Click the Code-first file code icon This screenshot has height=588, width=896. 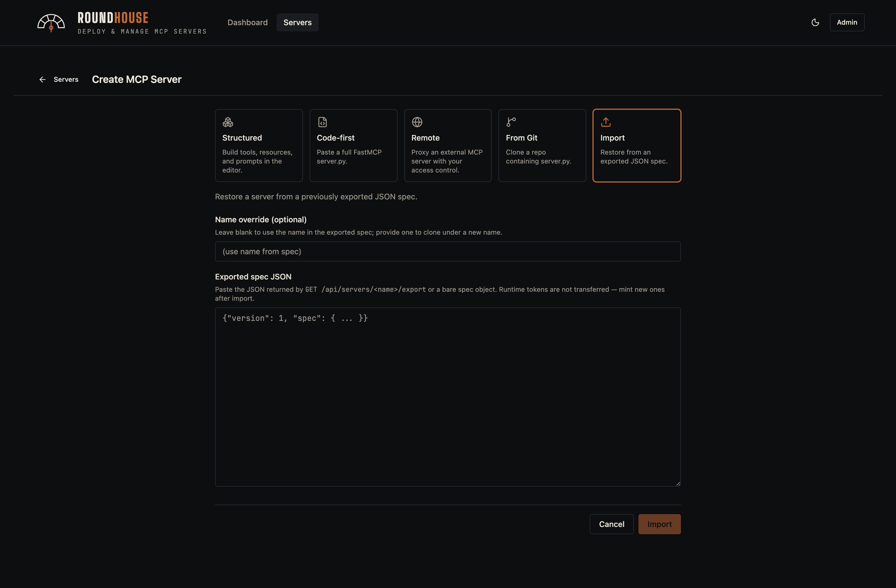tap(322, 122)
